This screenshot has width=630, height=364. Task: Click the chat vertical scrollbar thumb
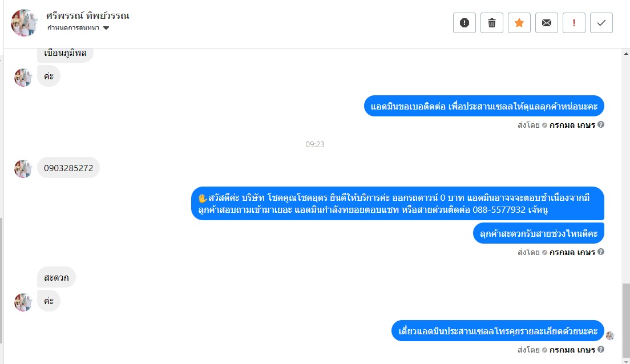coord(626,320)
